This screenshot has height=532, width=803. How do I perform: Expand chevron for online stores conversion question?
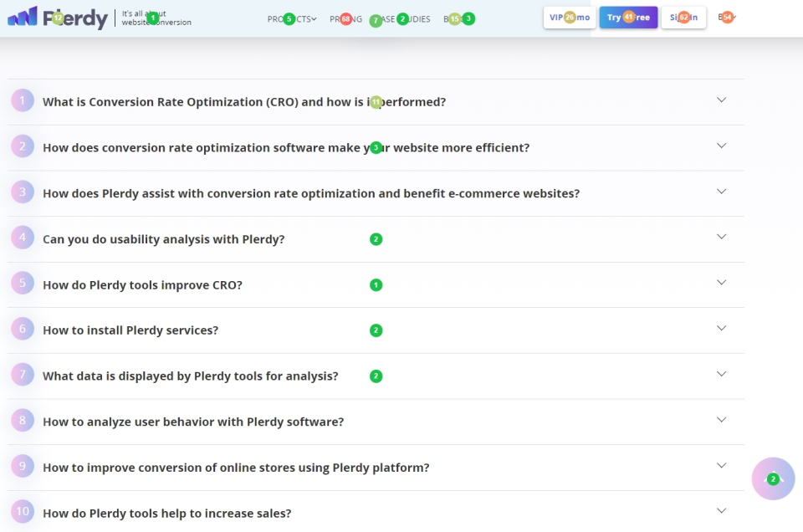click(x=722, y=465)
